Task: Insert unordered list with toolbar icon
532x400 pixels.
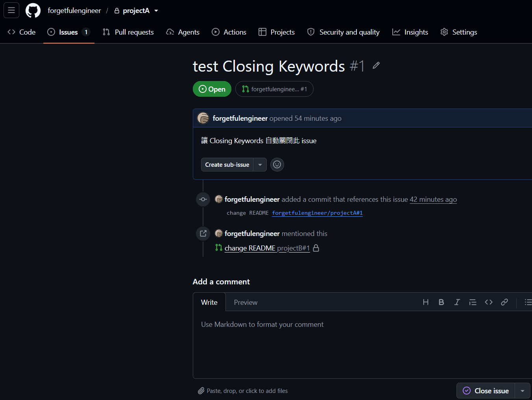Action: tap(528, 302)
